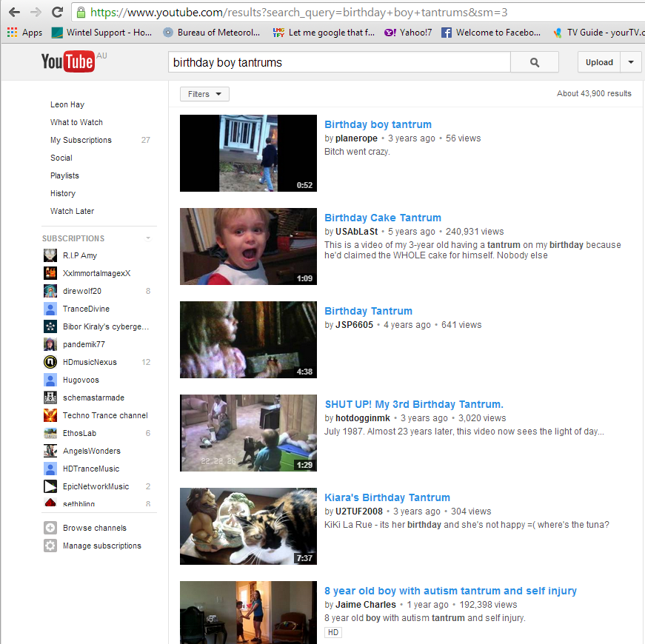Image resolution: width=645 pixels, height=644 pixels.
Task: Open the Birthday Cake Tantrum video title
Action: pyautogui.click(x=382, y=218)
